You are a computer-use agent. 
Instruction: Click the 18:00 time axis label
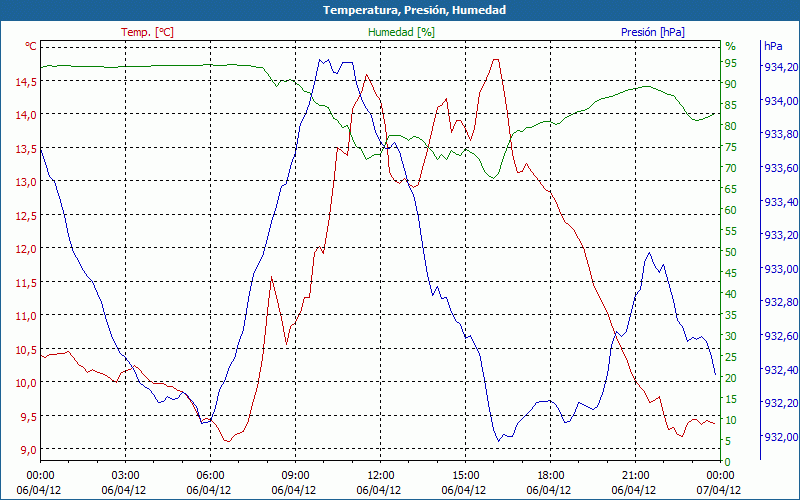tap(551, 476)
